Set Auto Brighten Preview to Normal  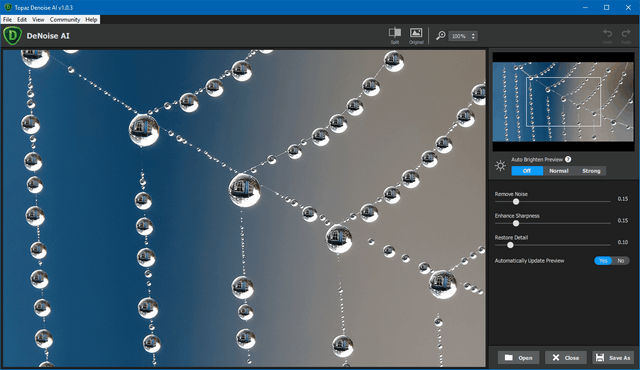pyautogui.click(x=559, y=171)
